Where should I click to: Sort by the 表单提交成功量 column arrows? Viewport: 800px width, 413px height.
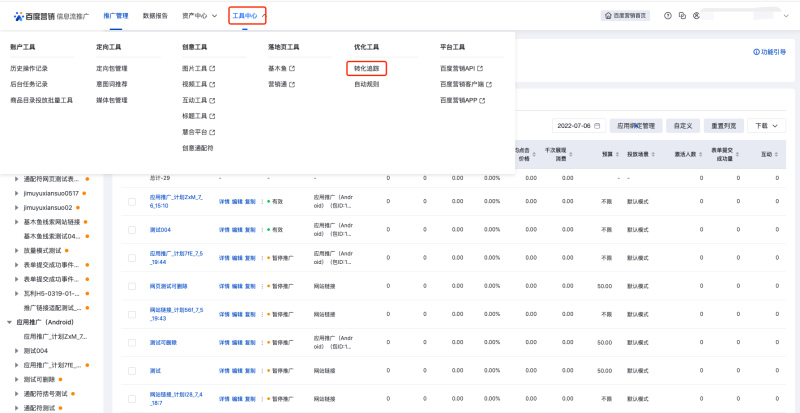click(737, 154)
